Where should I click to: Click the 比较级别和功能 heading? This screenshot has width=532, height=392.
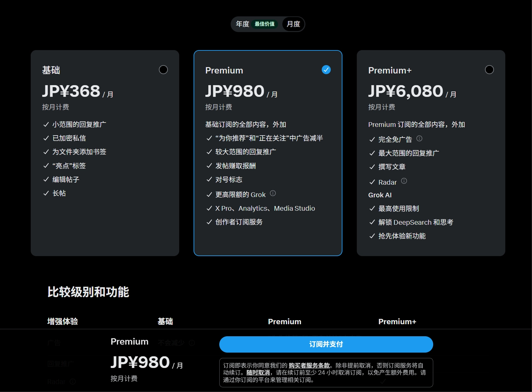coord(88,292)
